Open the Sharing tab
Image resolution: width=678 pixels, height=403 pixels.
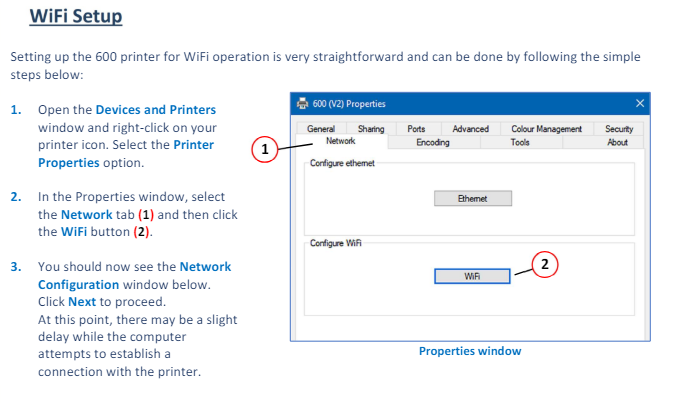click(x=371, y=129)
